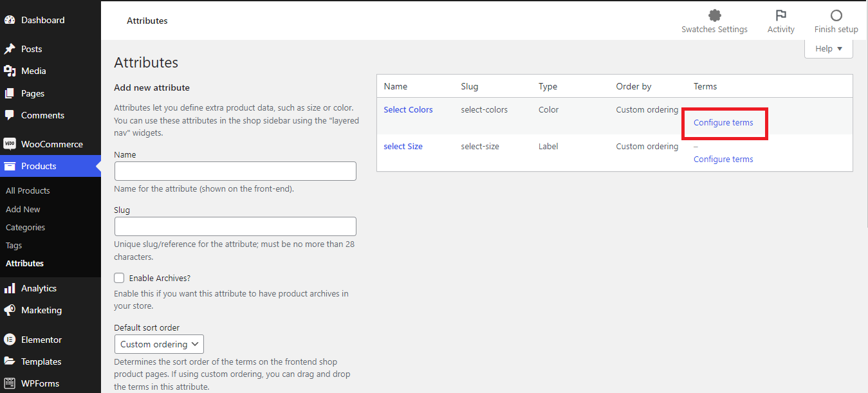Configure terms for Select Colors attribute

tap(723, 122)
